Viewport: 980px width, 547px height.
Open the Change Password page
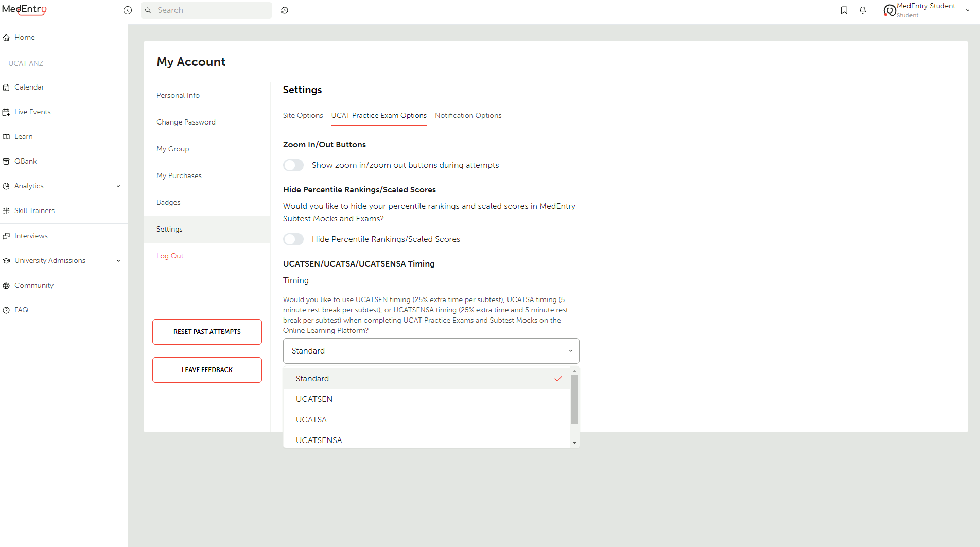[186, 122]
